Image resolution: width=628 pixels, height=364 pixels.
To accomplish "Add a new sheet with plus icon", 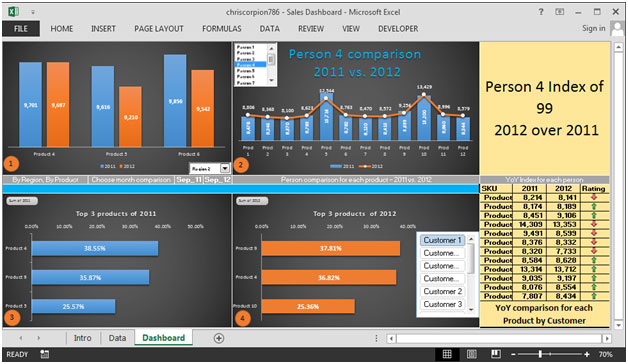I will point(219,338).
